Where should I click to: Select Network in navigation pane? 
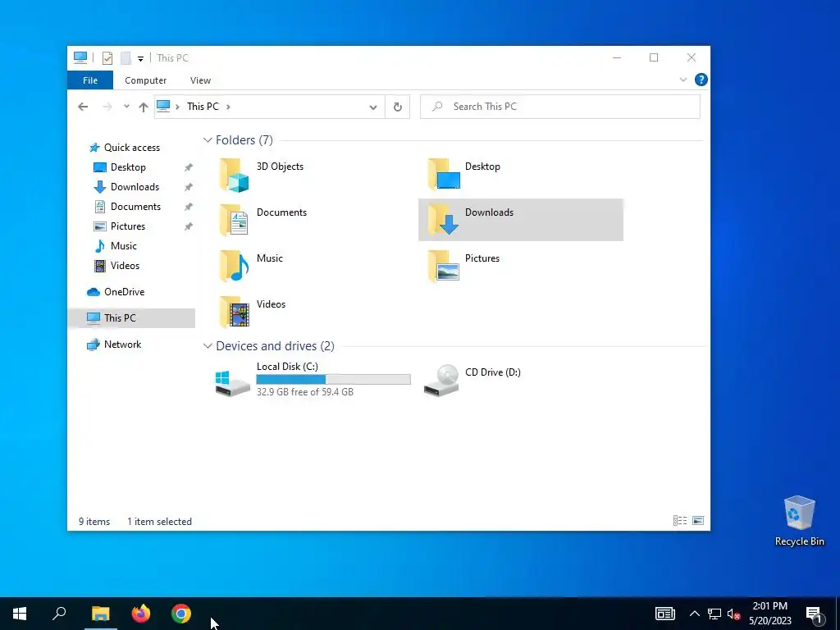pyautogui.click(x=122, y=345)
